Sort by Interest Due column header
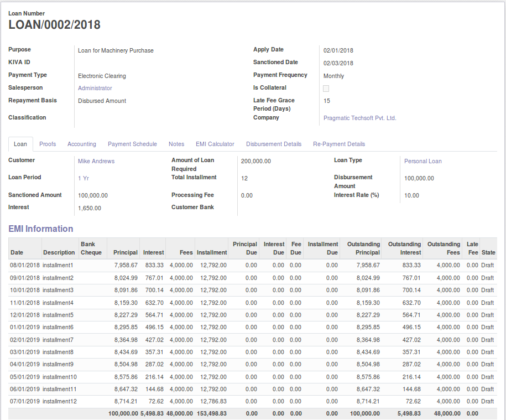The image size is (506, 420). (274, 248)
